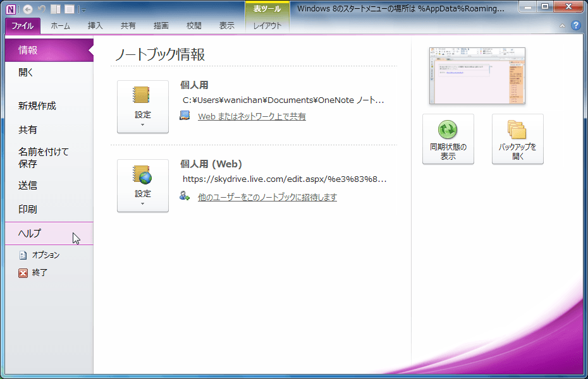Select 情報 in the backstage menu

tap(49, 50)
